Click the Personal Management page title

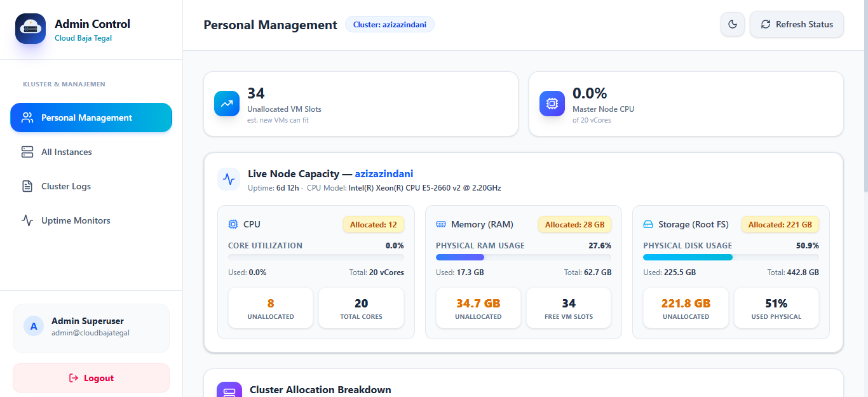tap(270, 25)
